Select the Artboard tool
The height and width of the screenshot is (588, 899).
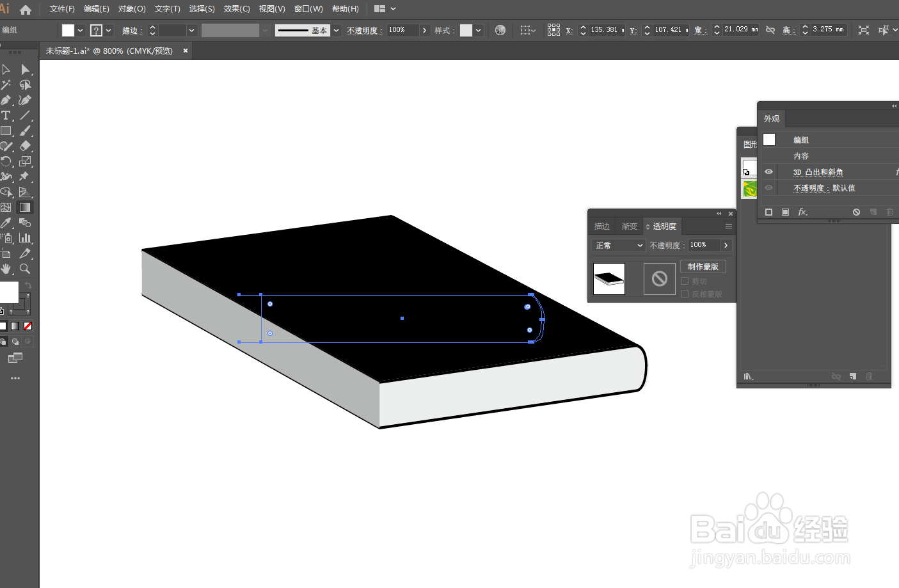(x=6, y=253)
